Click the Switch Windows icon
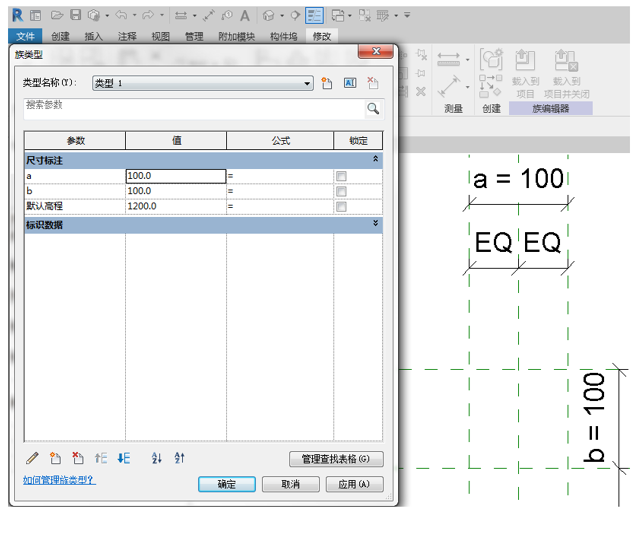The width and height of the screenshot is (643, 533). 338,16
